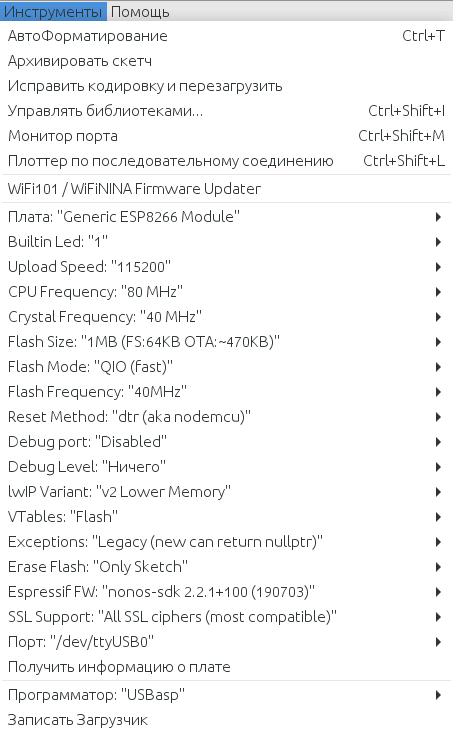
Task: Click the Инструменты menu title
Action: 53,11
